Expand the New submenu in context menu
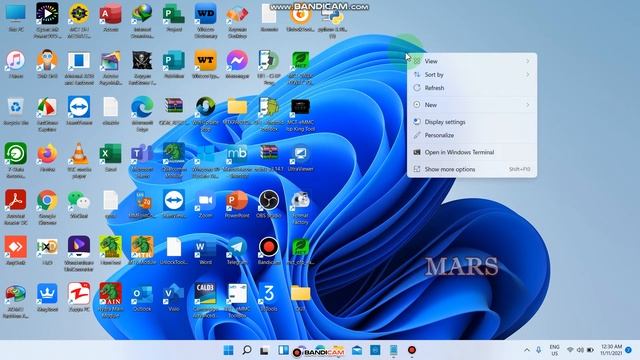The width and height of the screenshot is (640, 360). (472, 105)
